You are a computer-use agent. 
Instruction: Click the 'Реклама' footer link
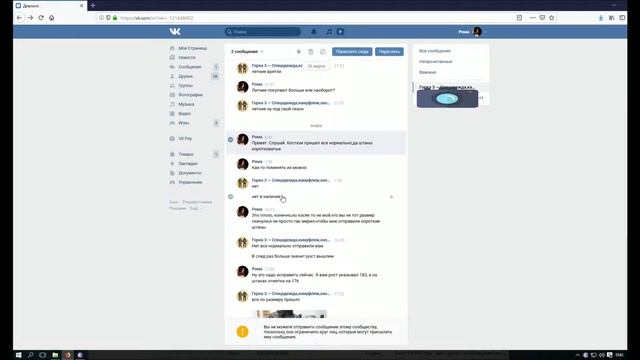(178, 209)
